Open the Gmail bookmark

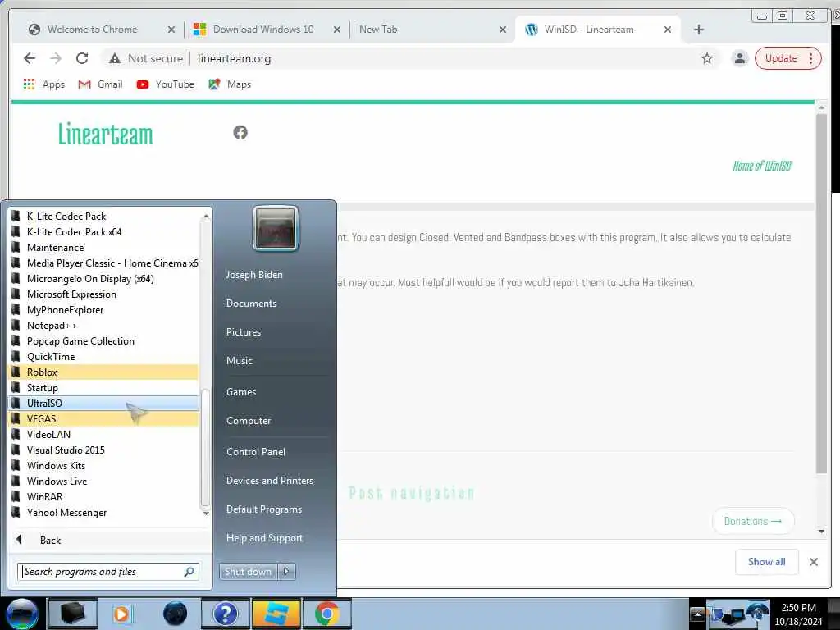pyautogui.click(x=100, y=84)
